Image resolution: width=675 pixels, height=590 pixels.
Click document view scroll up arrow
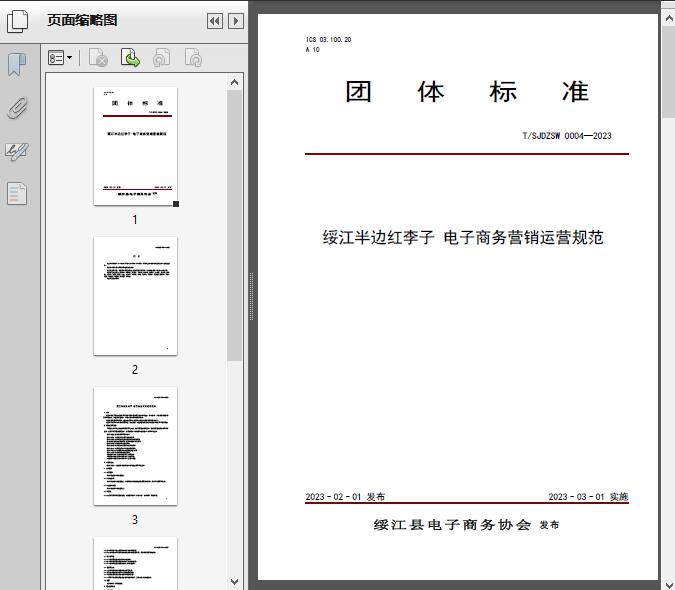point(669,18)
